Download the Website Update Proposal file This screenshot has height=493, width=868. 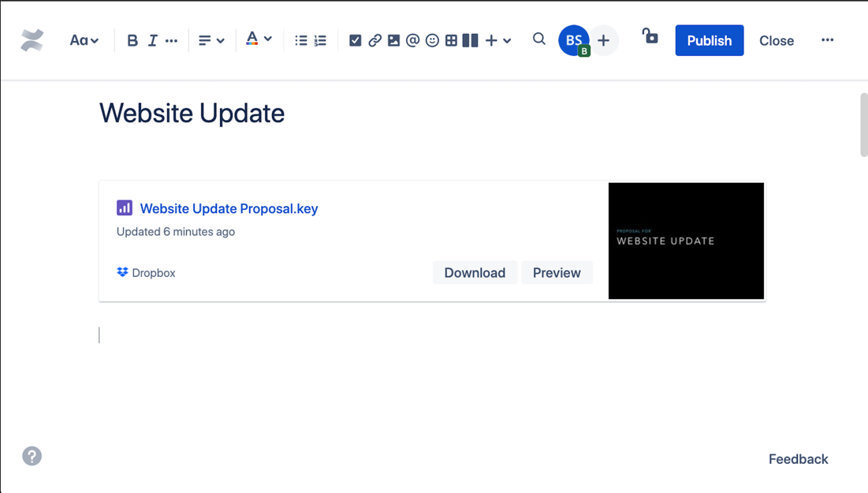(x=475, y=272)
